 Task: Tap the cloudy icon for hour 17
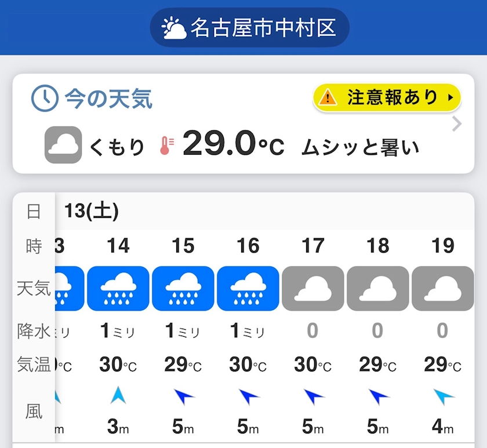[313, 288]
